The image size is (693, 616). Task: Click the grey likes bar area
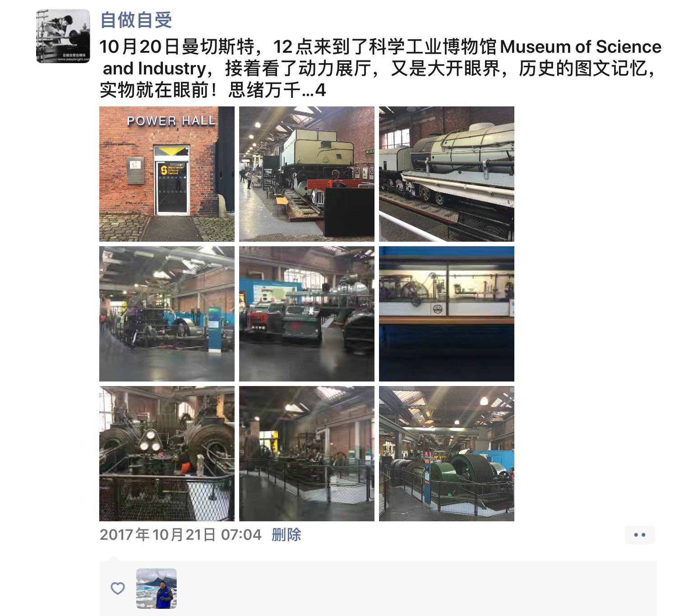[378, 588]
